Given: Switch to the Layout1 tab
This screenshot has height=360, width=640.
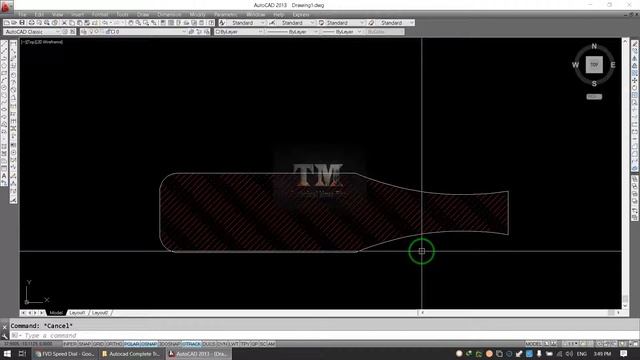Looking at the screenshot, I should [x=77, y=313].
